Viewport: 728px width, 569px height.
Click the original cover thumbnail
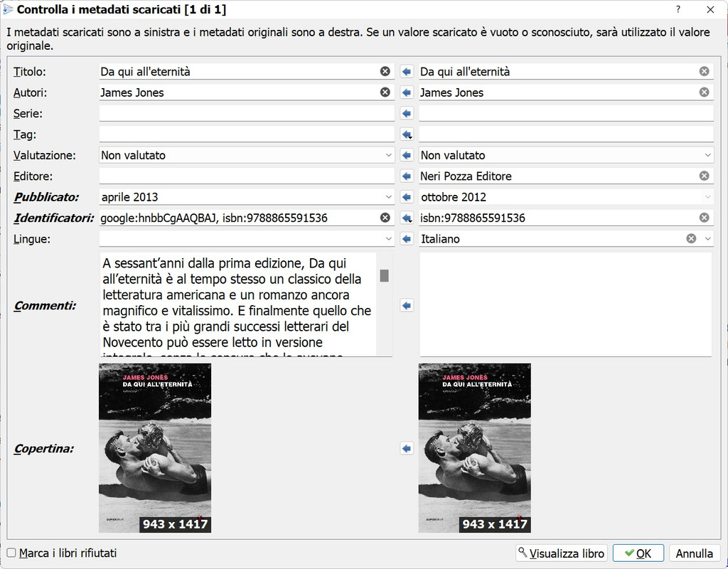(x=474, y=448)
